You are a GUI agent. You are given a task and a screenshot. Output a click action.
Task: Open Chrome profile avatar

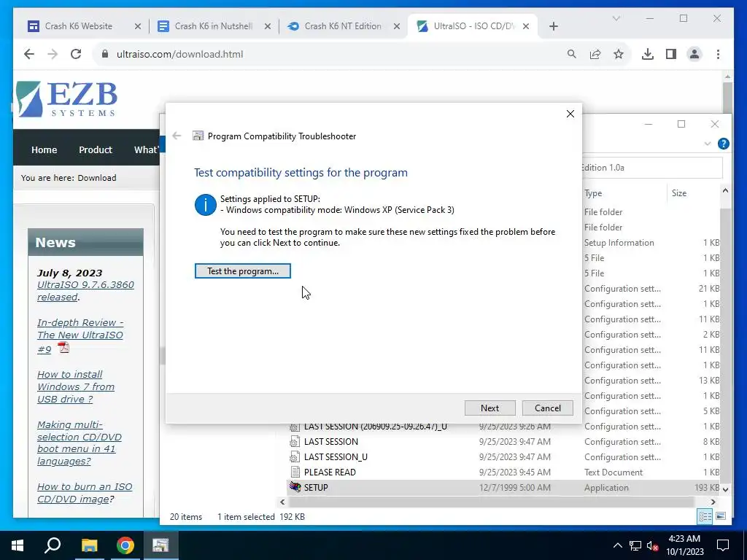coord(694,54)
